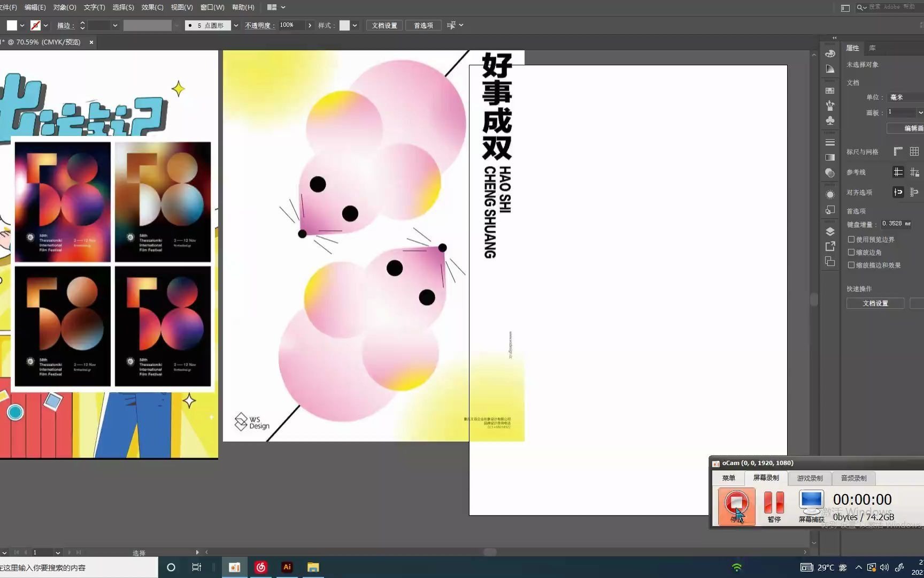
Task: Open the Graphic Styles panel icon
Action: point(830,210)
